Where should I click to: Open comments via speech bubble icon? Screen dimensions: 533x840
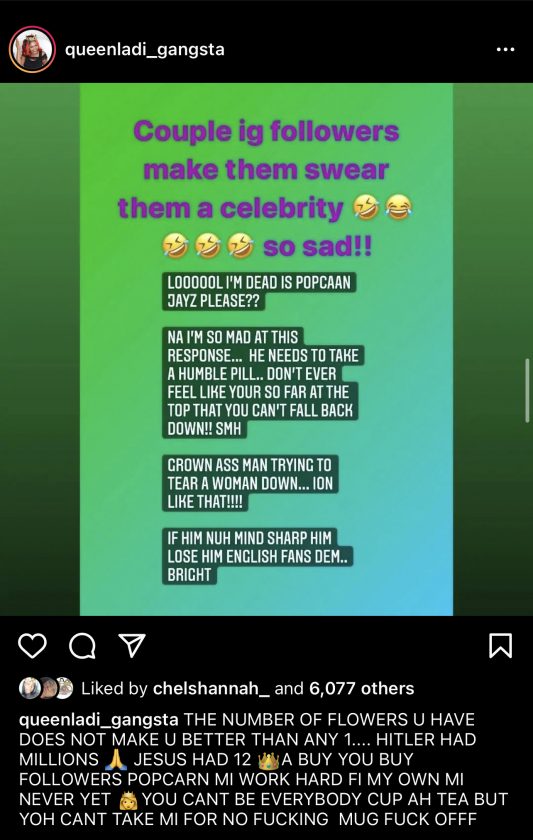(82, 646)
